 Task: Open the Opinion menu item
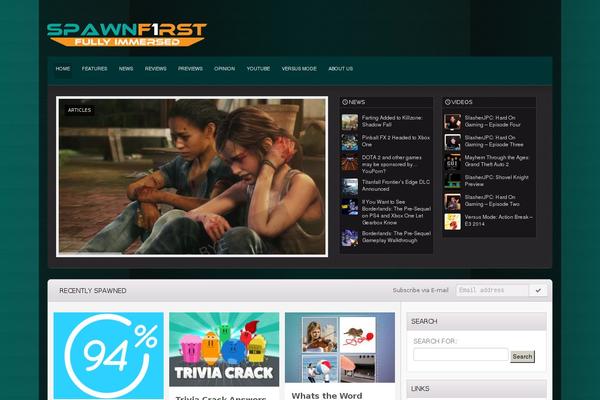coord(225,69)
